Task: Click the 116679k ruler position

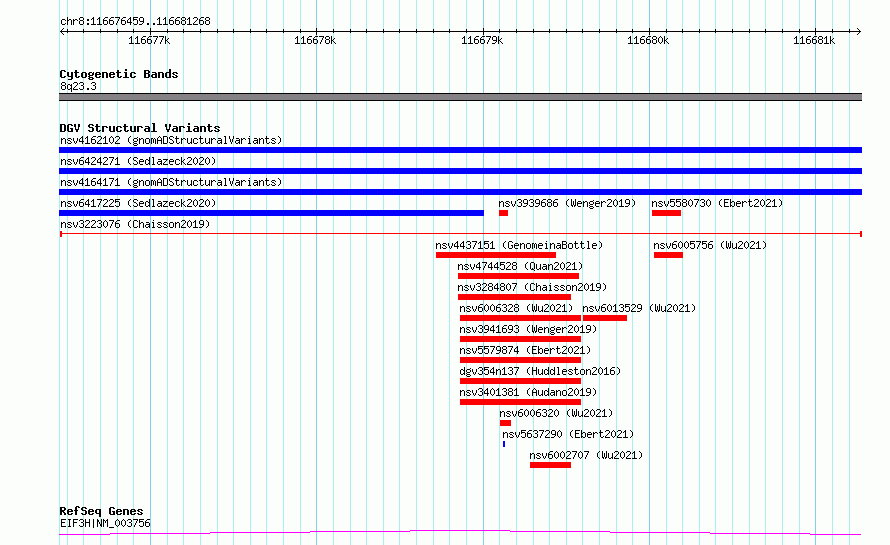Action: click(x=482, y=40)
